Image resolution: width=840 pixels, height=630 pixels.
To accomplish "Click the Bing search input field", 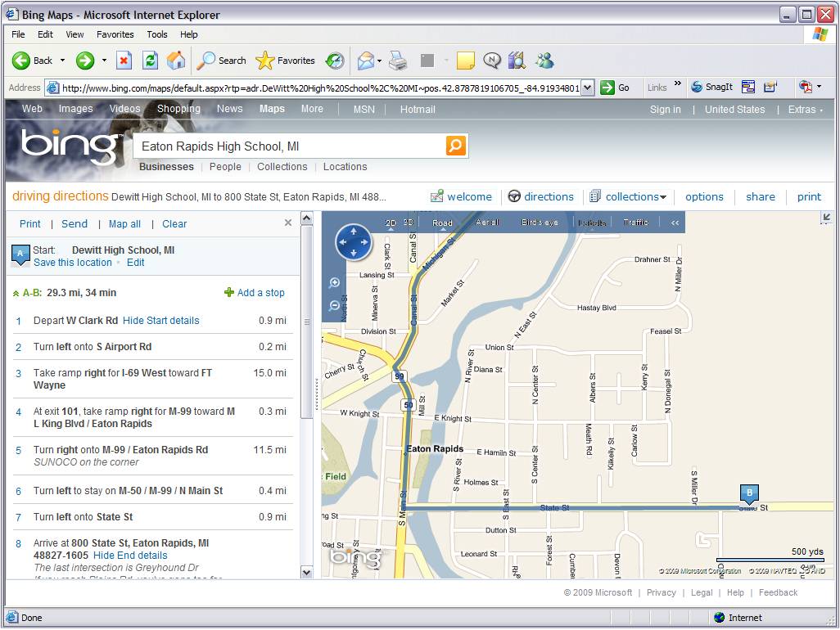I will click(289, 146).
